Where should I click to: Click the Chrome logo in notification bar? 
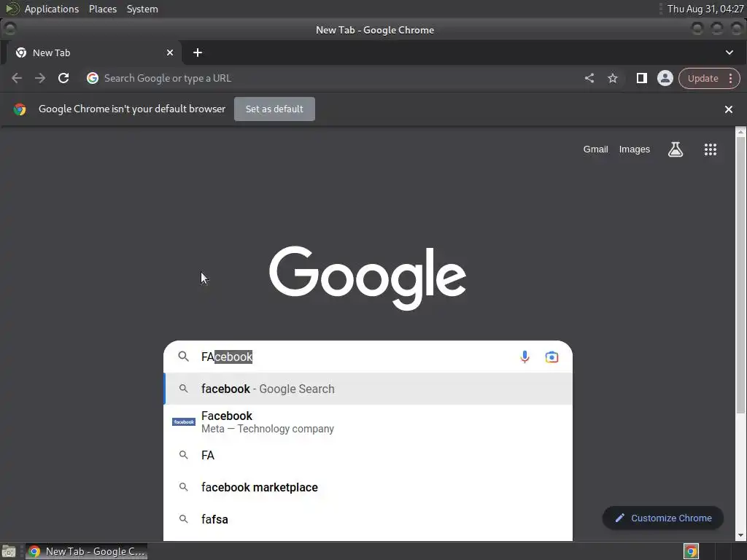20,109
